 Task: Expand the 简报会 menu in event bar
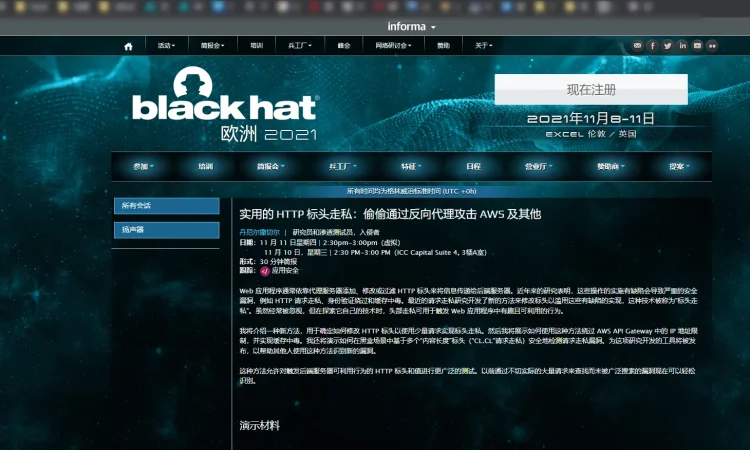pyautogui.click(x=271, y=166)
